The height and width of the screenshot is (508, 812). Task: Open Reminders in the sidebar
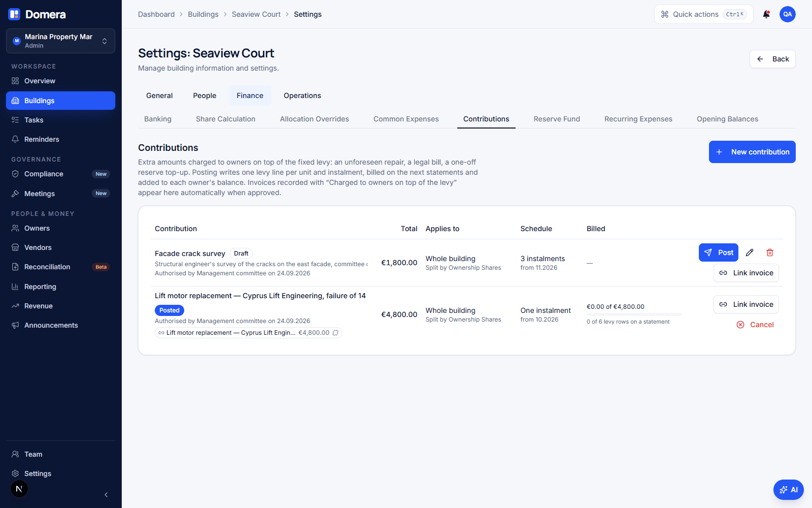(60, 139)
